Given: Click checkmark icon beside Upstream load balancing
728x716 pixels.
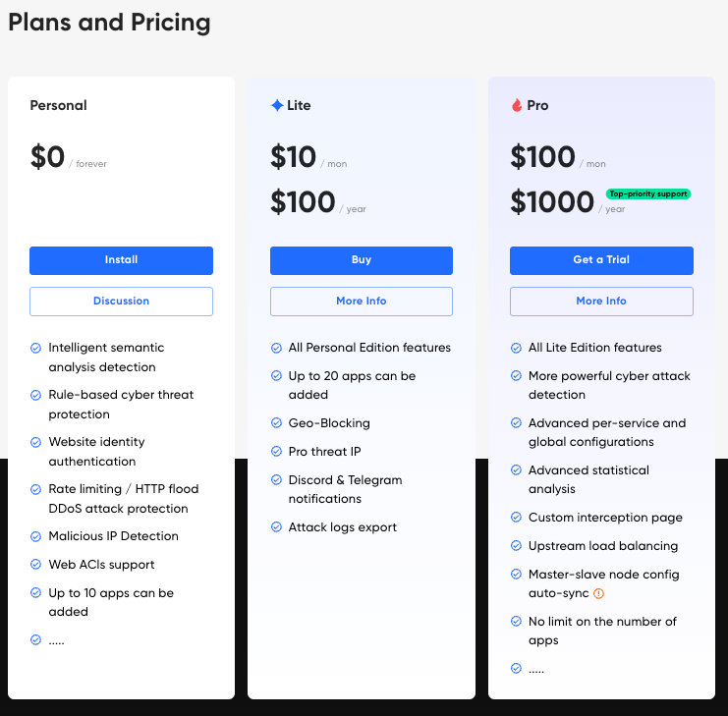Looking at the screenshot, I should coord(516,546).
